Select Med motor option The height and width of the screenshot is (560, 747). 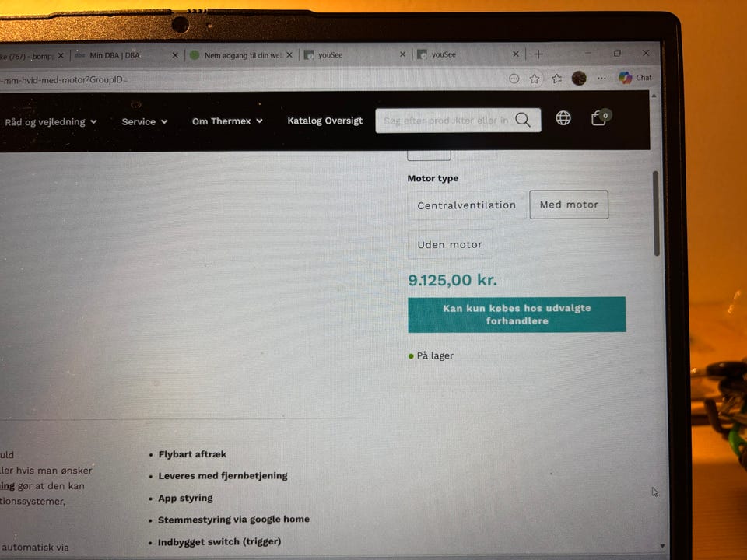tap(569, 205)
